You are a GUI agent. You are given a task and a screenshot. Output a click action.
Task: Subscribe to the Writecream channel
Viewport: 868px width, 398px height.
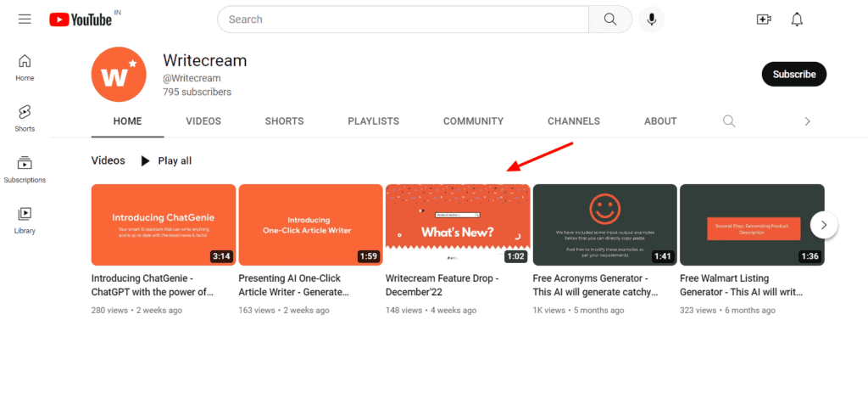click(x=793, y=74)
